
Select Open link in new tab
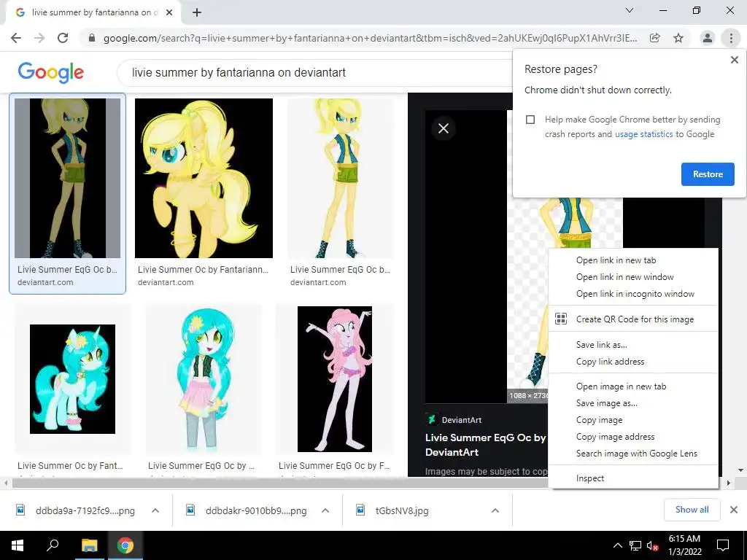pyautogui.click(x=633, y=260)
